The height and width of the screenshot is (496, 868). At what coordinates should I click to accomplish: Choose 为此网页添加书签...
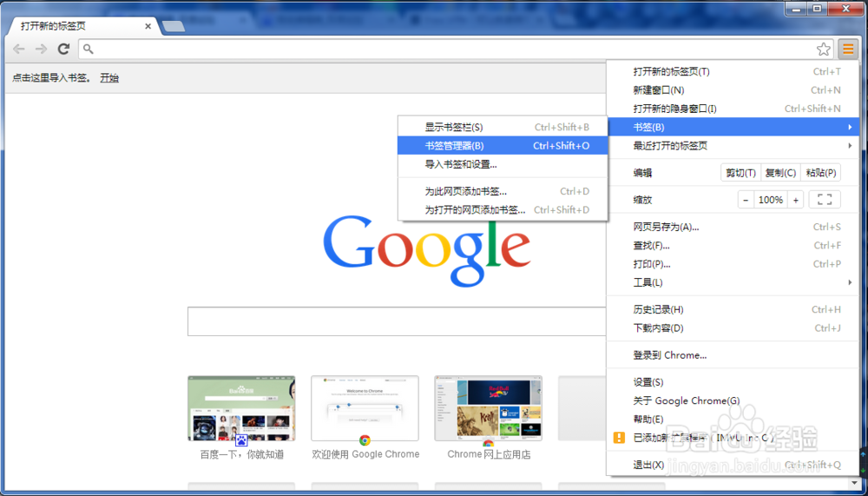point(503,191)
